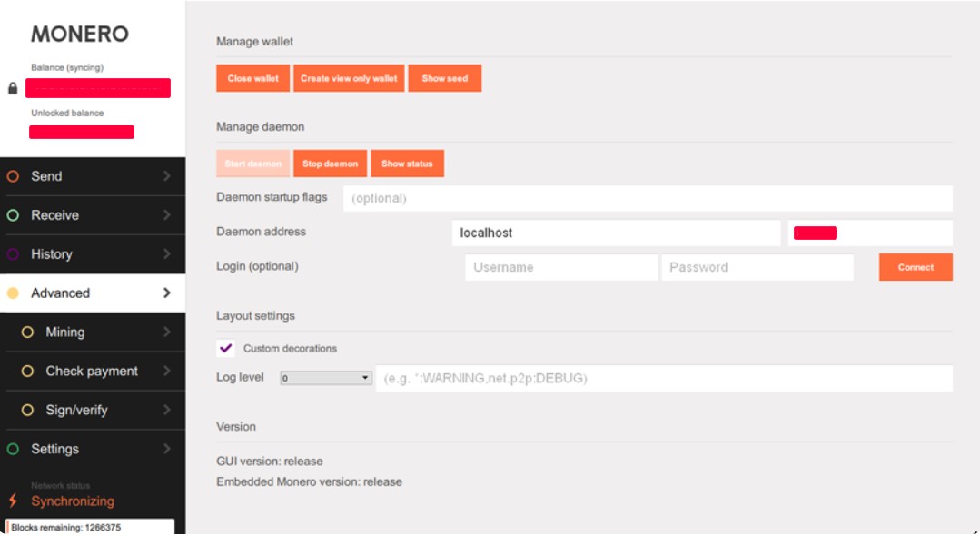Click the lightning bolt network status icon
This screenshot has height=536, width=980.
click(x=13, y=501)
